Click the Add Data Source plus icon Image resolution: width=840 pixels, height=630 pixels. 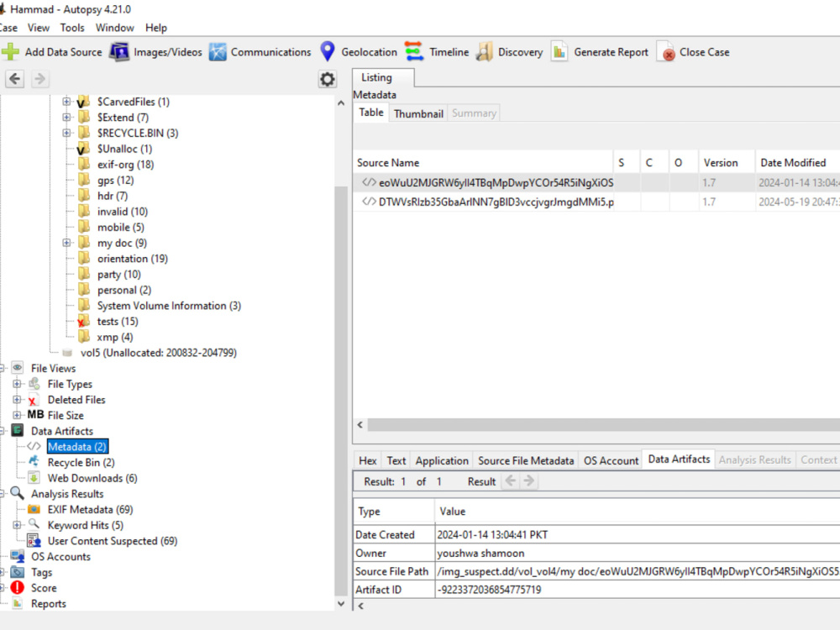pos(10,52)
